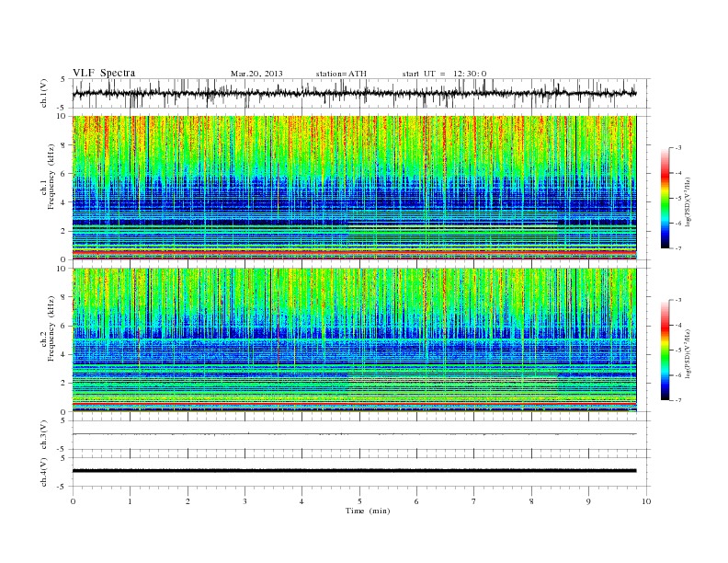The width and height of the screenshot is (728, 563).
Task: Click time axis tick label "3"
Action: click(245, 501)
